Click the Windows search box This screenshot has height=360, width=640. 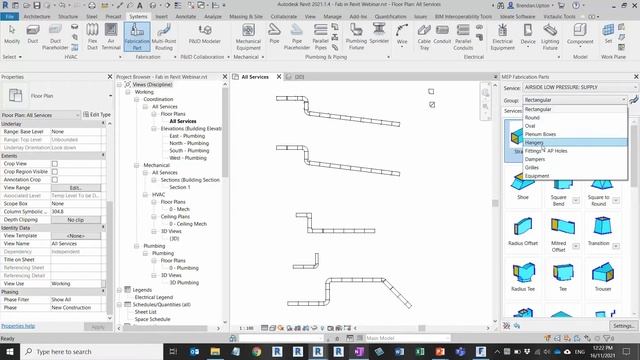[91, 351]
